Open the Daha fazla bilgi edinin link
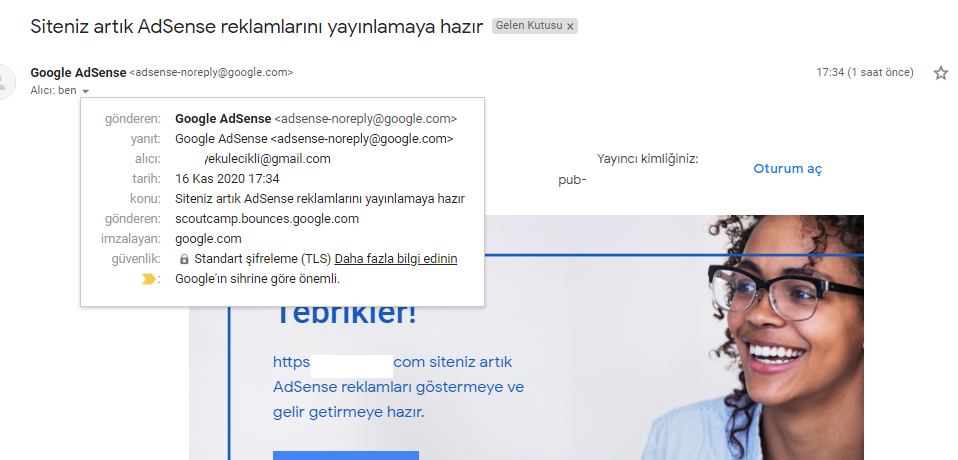Viewport: 958px width, 460px height. [x=396, y=259]
